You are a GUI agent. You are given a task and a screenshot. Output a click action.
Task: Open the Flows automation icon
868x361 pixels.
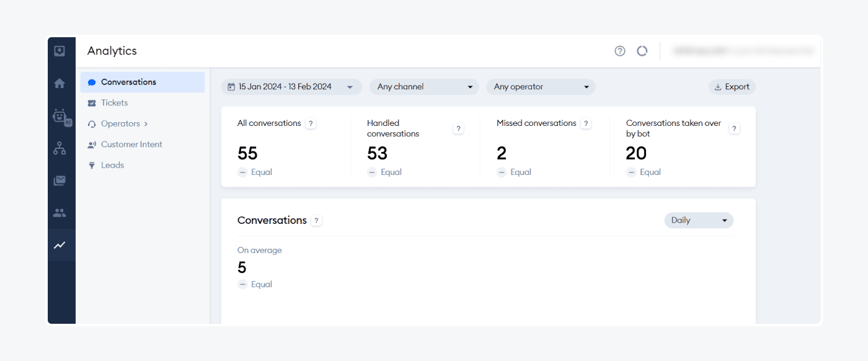pos(60,148)
